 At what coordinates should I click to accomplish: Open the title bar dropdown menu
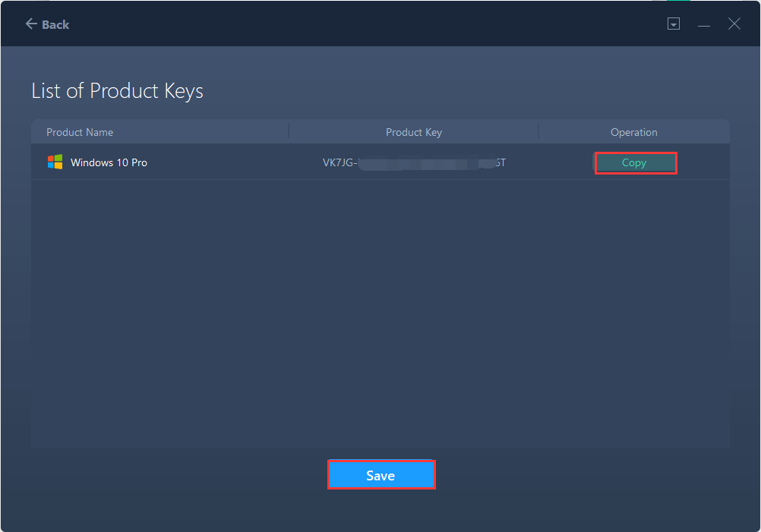(673, 24)
